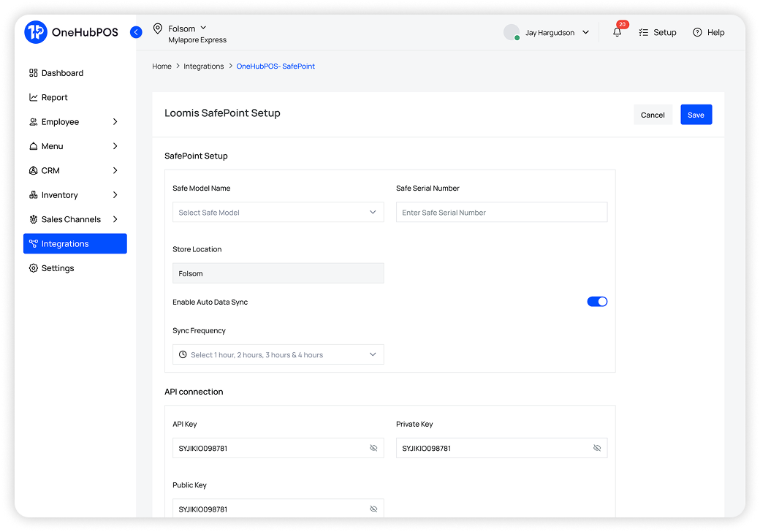Focus Safe Serial Number input

[x=501, y=212]
